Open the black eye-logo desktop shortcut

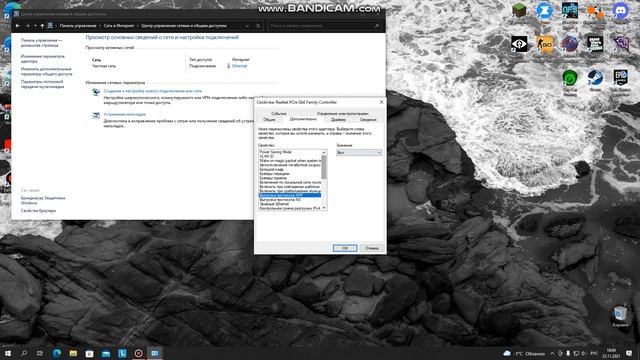[x=519, y=44]
